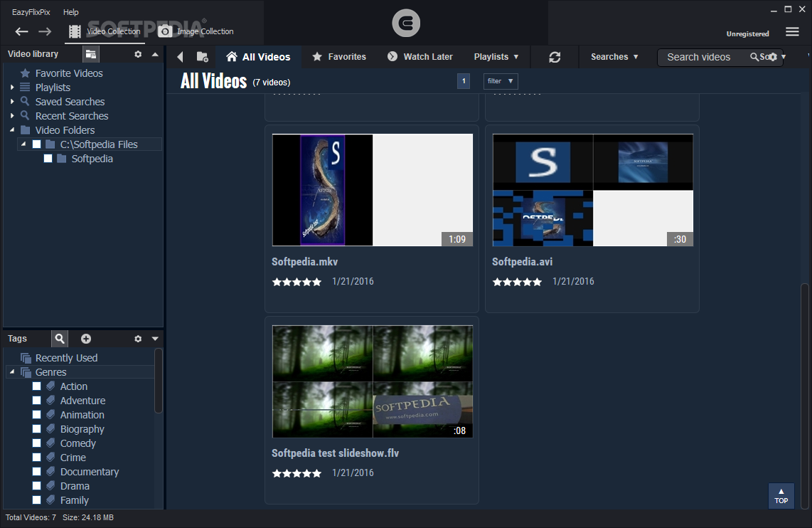Select the Watch Later tab

pyautogui.click(x=420, y=57)
